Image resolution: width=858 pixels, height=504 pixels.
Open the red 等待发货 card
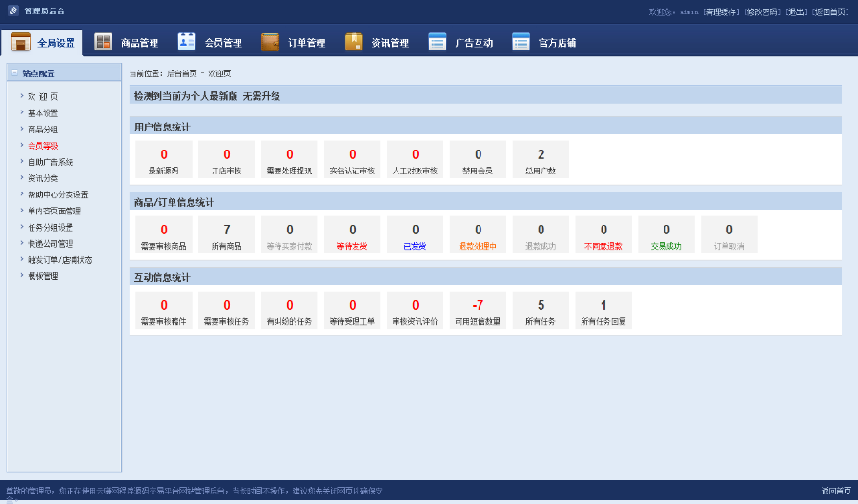[353, 234]
